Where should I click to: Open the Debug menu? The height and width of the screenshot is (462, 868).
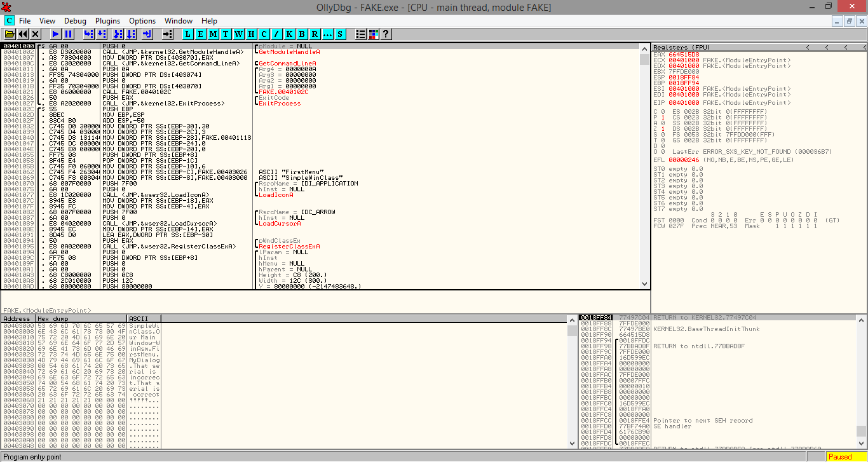pos(75,21)
